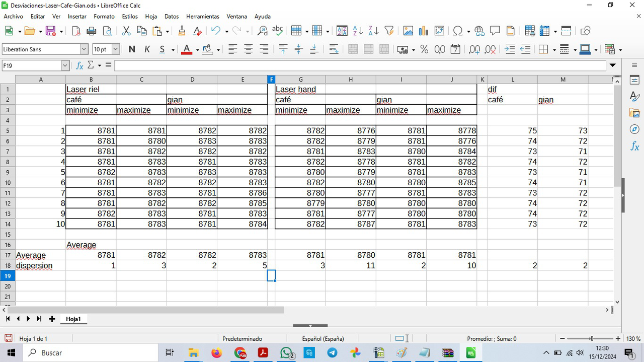Open the font name dropdown list
This screenshot has height=362, width=644.
click(84, 49)
